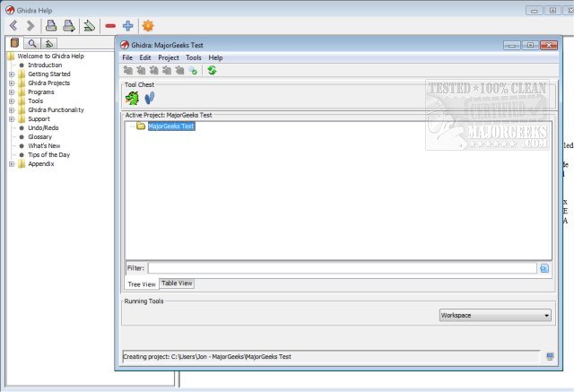Click the MajorGeeks Test folder icon
Image resolution: width=574 pixels, height=392 pixels.
point(141,126)
